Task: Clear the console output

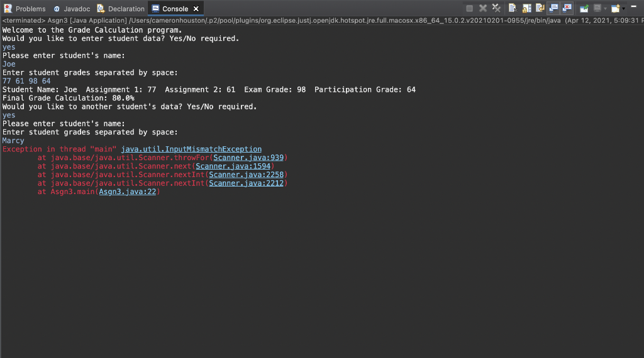Action: coord(513,8)
